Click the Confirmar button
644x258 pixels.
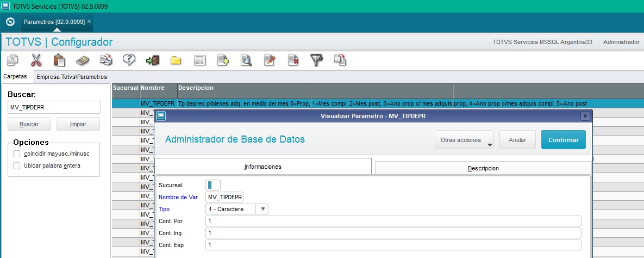(564, 140)
